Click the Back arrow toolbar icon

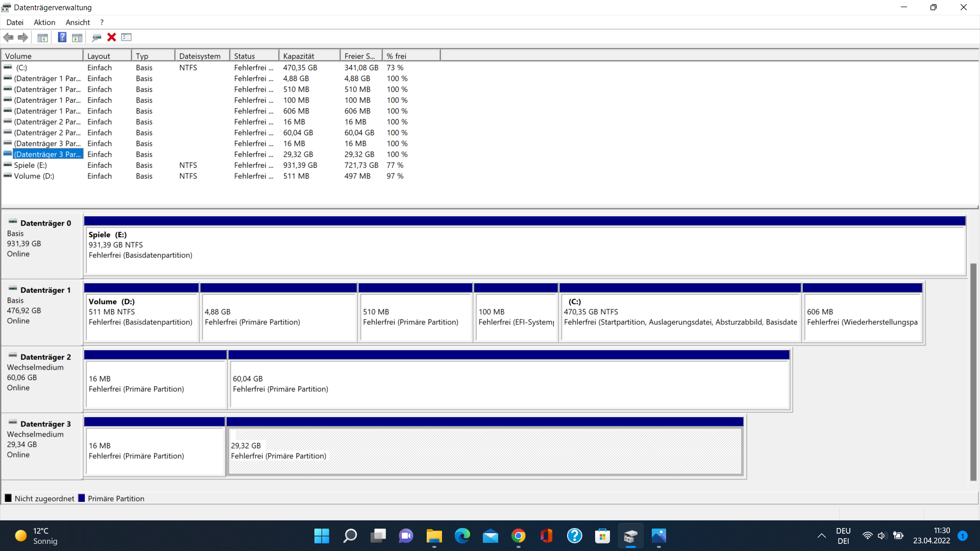click(x=9, y=37)
